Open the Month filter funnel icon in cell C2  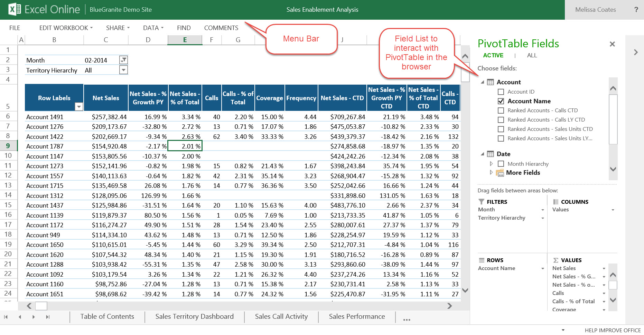(x=124, y=59)
